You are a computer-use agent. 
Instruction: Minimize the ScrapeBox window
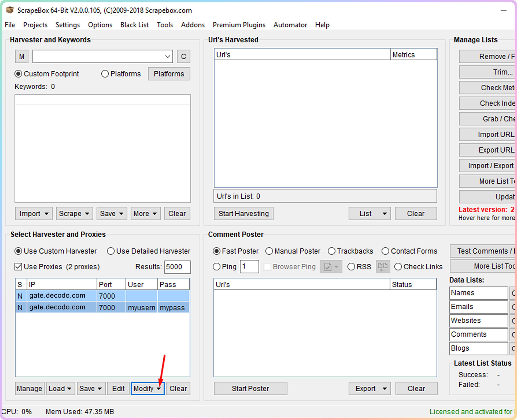(504, 10)
